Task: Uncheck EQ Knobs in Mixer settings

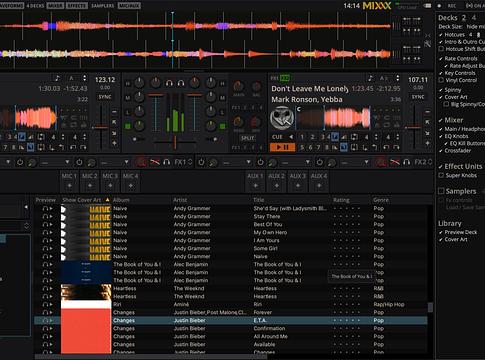Action: click(x=441, y=136)
